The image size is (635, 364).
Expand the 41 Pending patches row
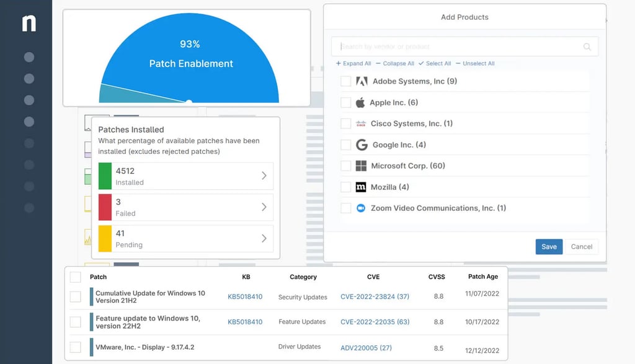tap(264, 238)
